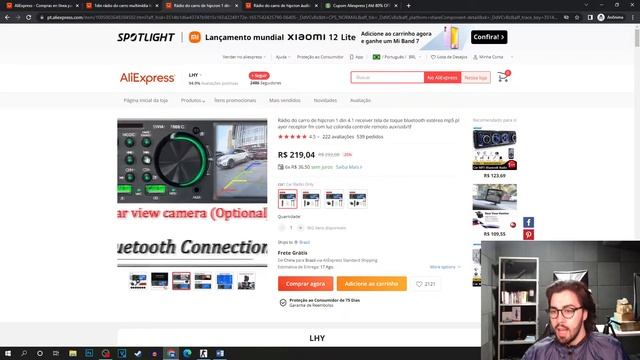The height and width of the screenshot is (360, 640).
Task: Select first product gallery thumbnail
Action: pos(138,281)
